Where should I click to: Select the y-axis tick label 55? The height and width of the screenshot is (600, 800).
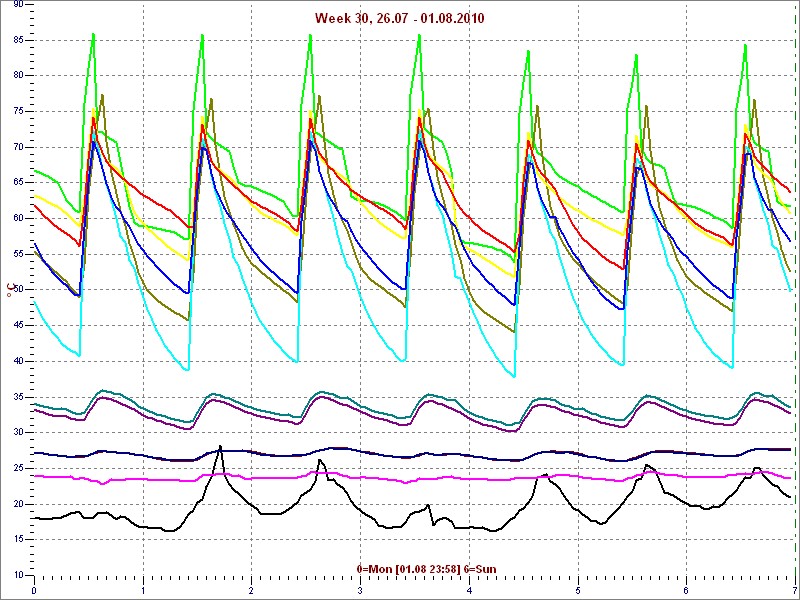[17, 254]
